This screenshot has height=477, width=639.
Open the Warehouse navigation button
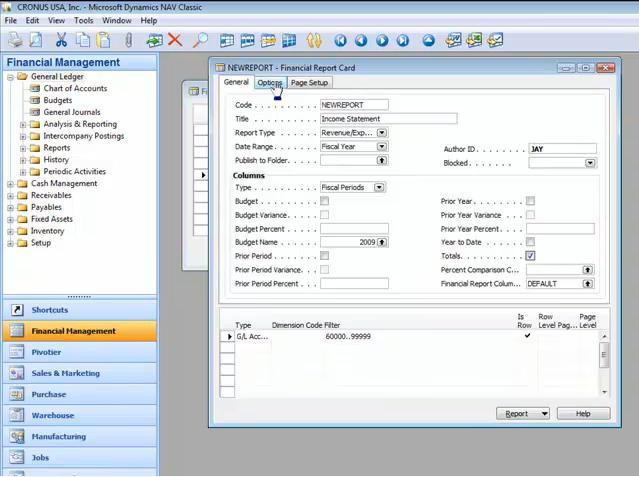pos(79,415)
